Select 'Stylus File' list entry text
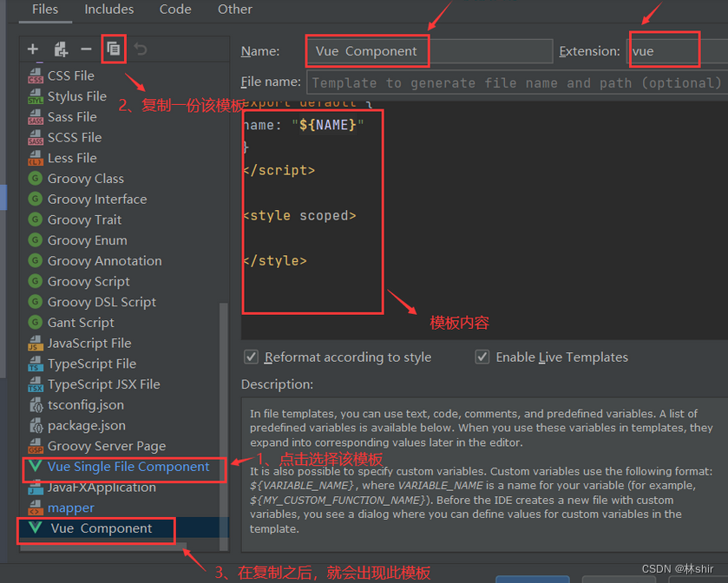This screenshot has width=728, height=583. click(77, 96)
